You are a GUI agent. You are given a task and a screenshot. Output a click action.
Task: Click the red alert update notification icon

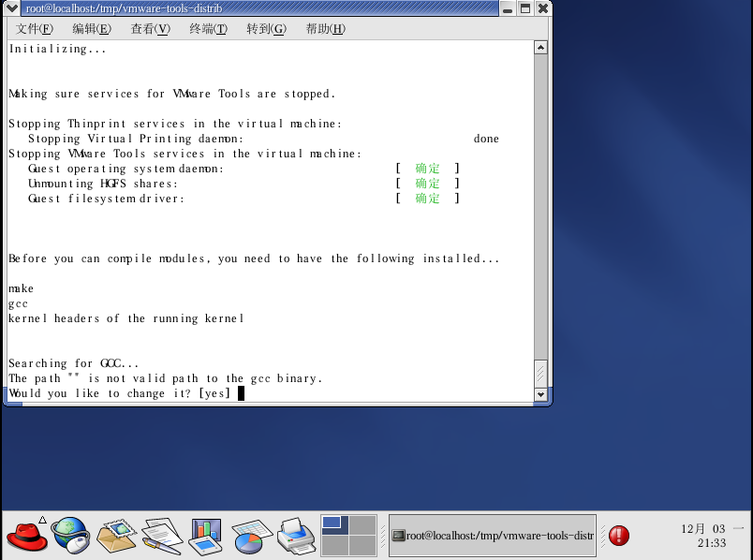618,536
